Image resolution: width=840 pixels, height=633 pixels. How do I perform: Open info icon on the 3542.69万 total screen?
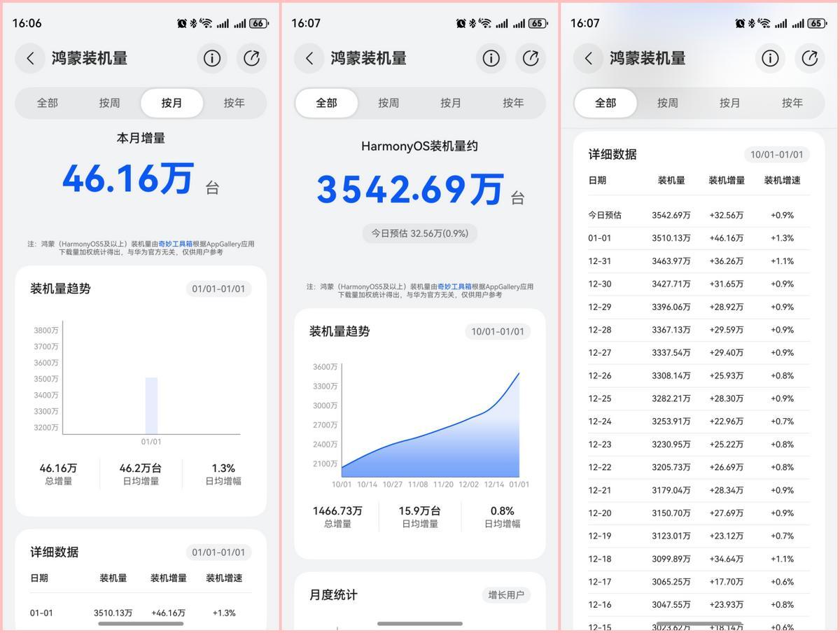tap(491, 58)
